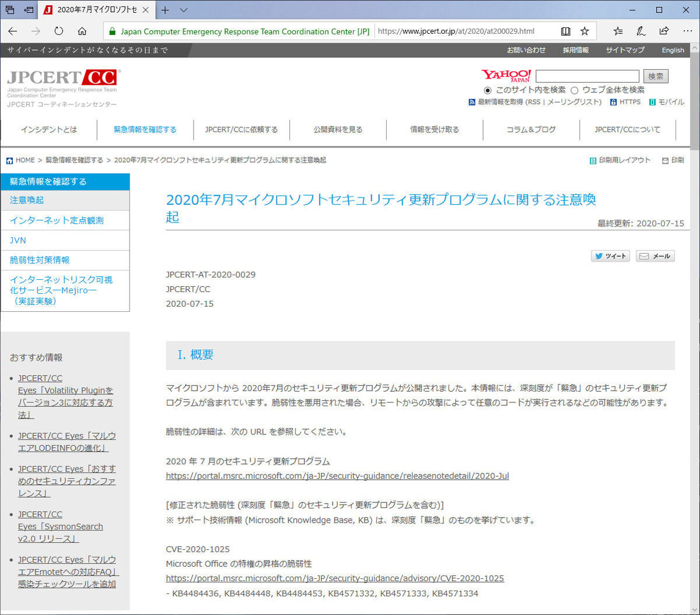700x615 pixels.
Task: Open マルウエアLODEINFOの進化 article link
Action: click(x=66, y=442)
